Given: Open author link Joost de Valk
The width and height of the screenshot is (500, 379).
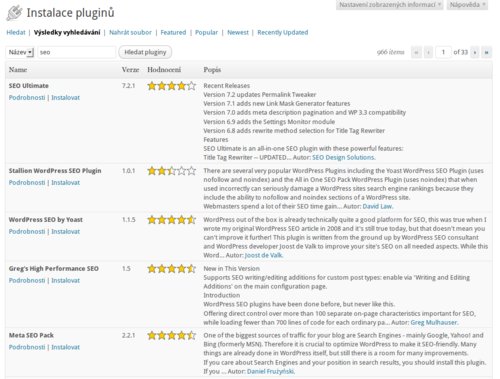Looking at the screenshot, I should [264, 255].
